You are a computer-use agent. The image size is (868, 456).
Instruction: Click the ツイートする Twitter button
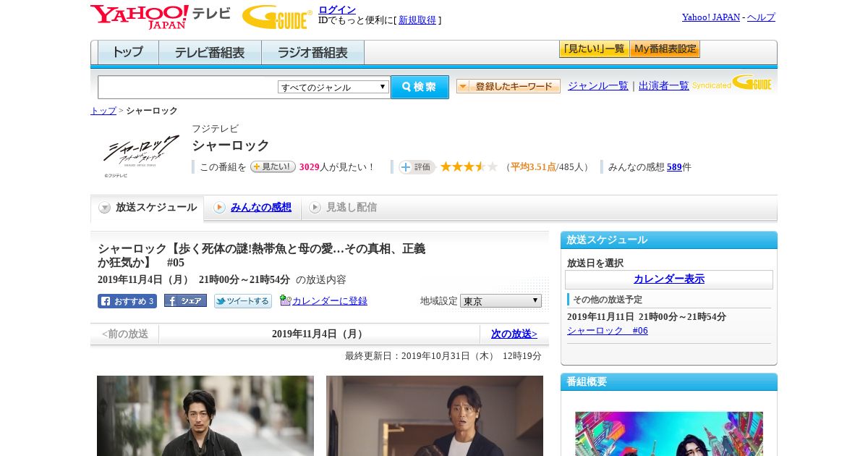243,301
